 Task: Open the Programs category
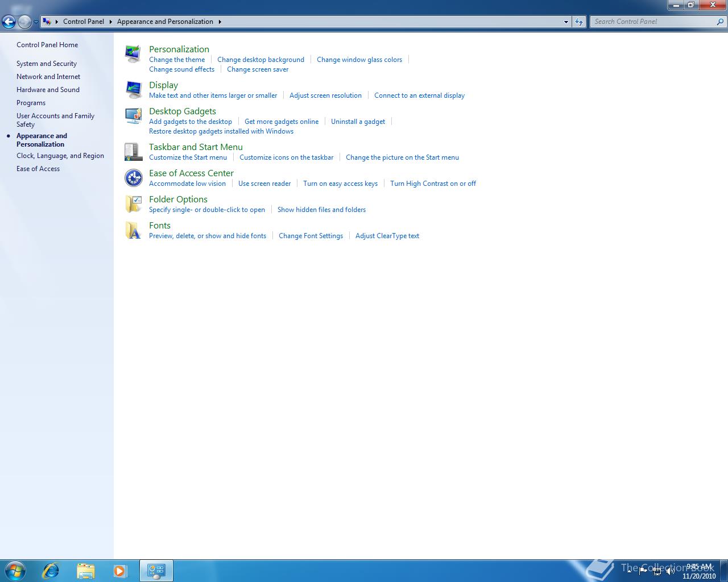31,103
